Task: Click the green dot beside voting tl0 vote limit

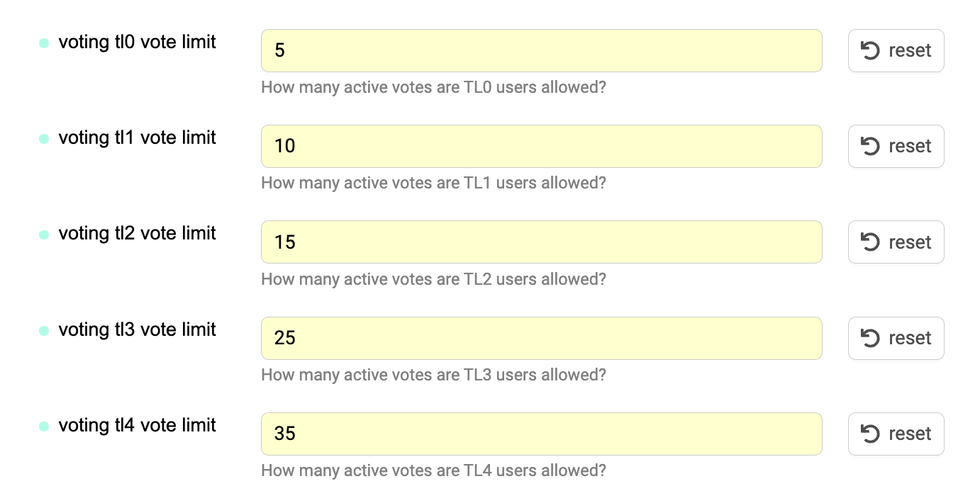Action: point(44,43)
